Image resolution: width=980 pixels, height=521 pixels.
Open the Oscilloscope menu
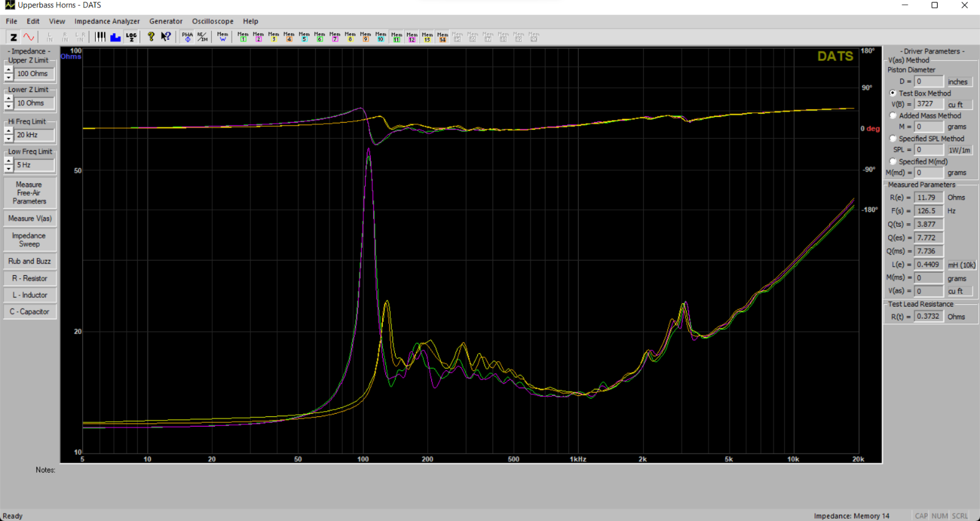tap(213, 21)
